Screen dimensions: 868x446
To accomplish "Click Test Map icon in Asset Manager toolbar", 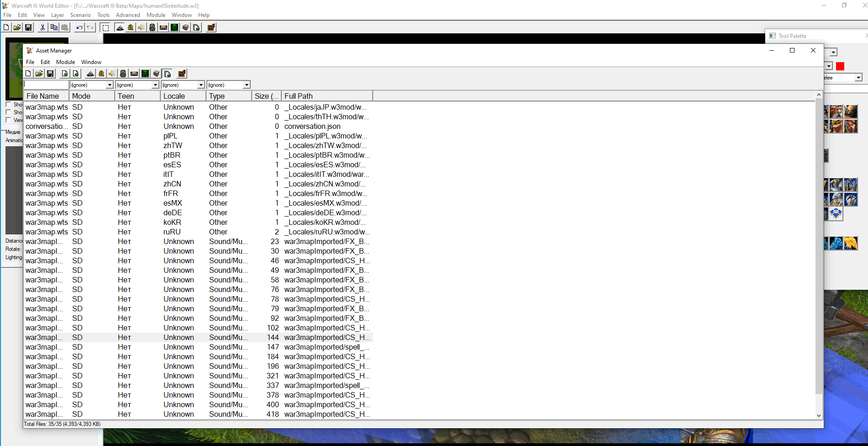I will coord(182,74).
